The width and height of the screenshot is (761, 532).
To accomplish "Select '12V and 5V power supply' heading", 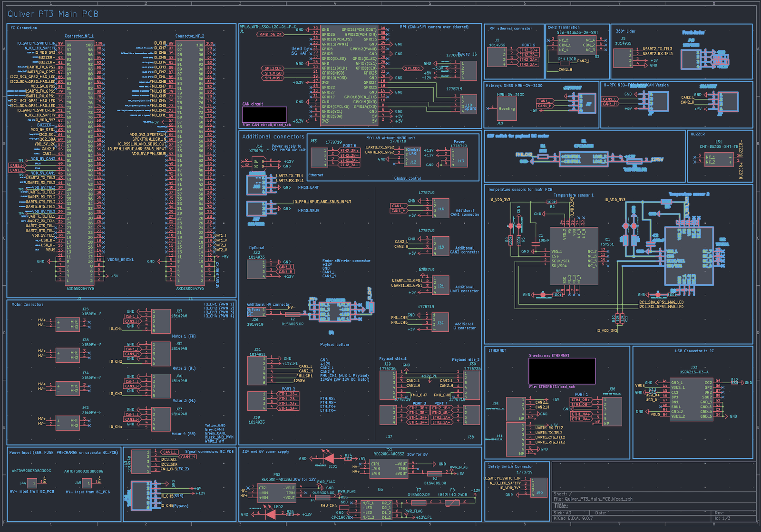I will click(x=265, y=452).
